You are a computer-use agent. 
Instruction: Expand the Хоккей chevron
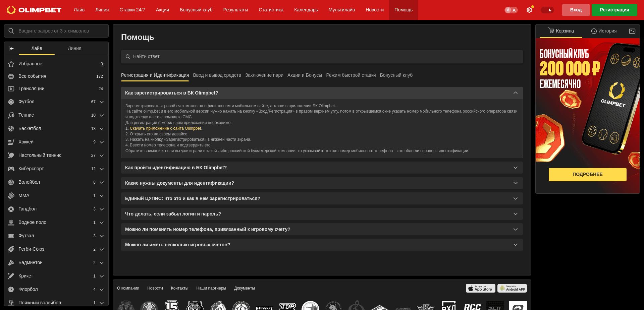(102, 142)
